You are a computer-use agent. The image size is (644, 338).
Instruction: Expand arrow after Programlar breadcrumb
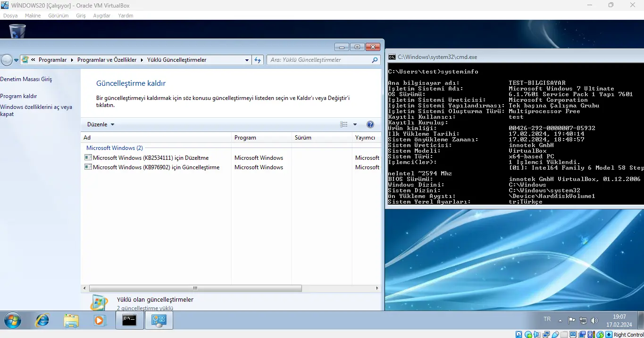pos(72,60)
